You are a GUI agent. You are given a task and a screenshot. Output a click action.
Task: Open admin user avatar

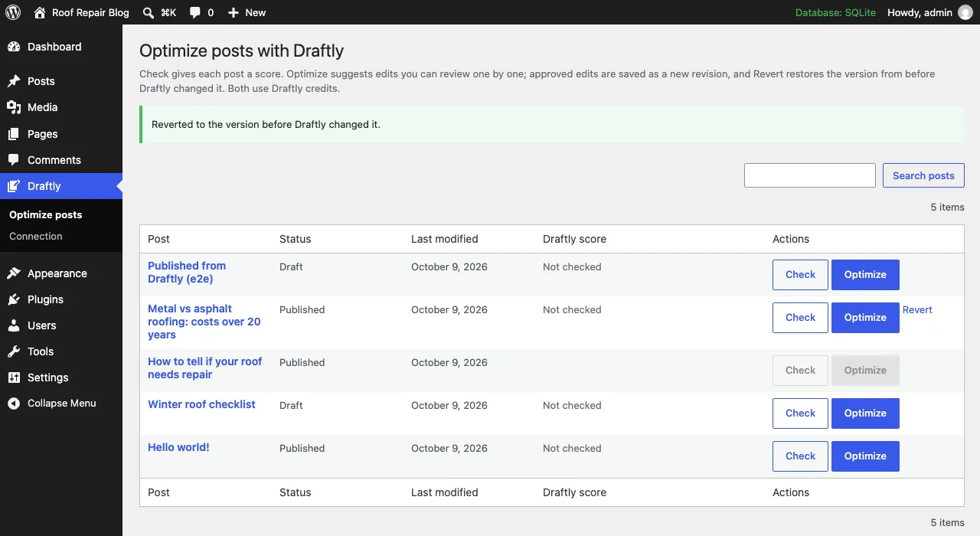pos(965,12)
